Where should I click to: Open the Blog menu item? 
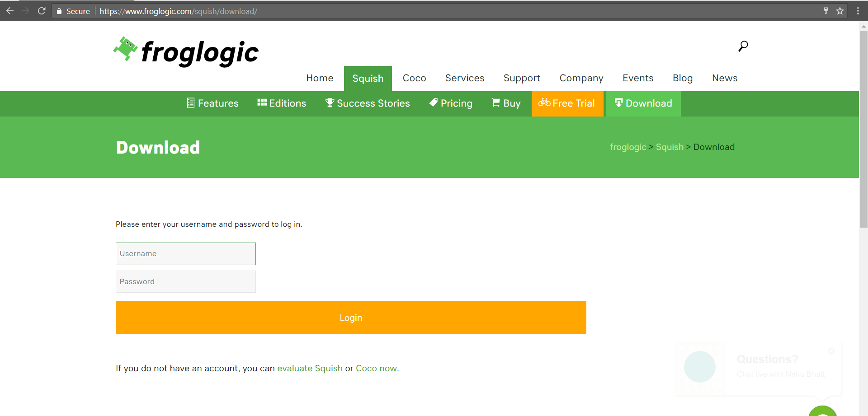pyautogui.click(x=683, y=78)
